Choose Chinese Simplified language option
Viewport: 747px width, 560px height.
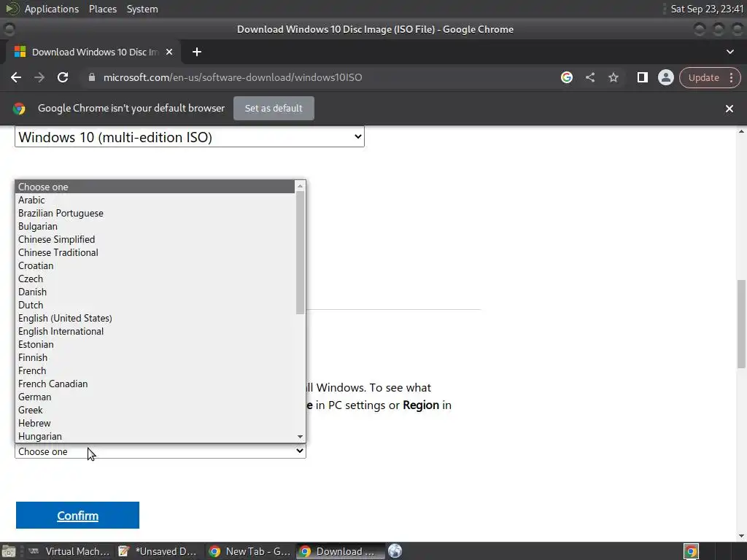pos(155,239)
